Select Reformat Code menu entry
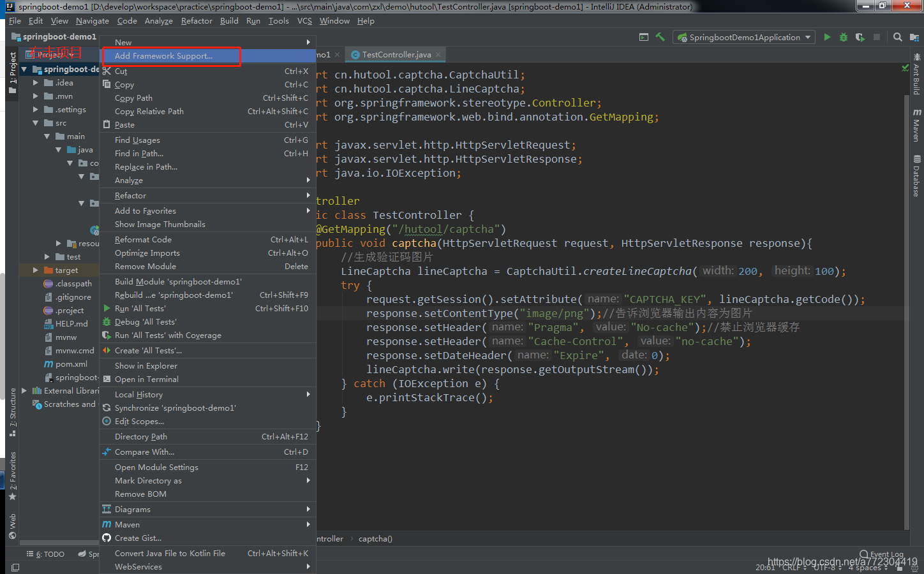The width and height of the screenshot is (924, 574). [207, 240]
